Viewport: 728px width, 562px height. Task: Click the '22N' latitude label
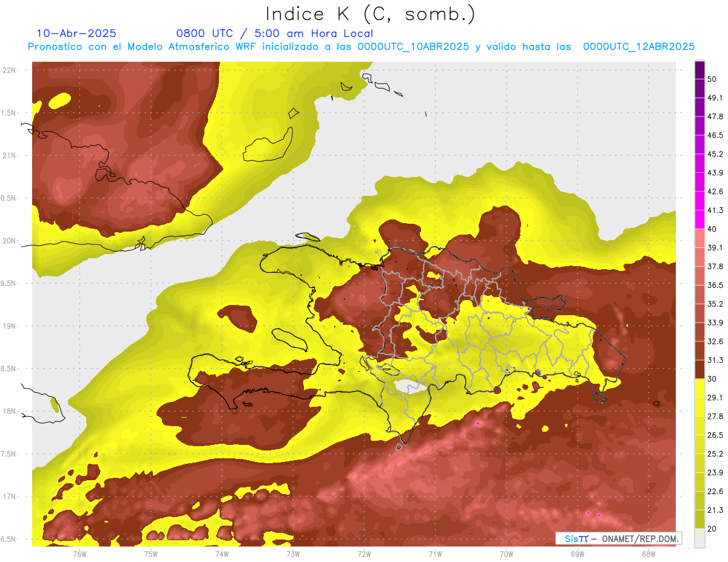click(x=10, y=70)
